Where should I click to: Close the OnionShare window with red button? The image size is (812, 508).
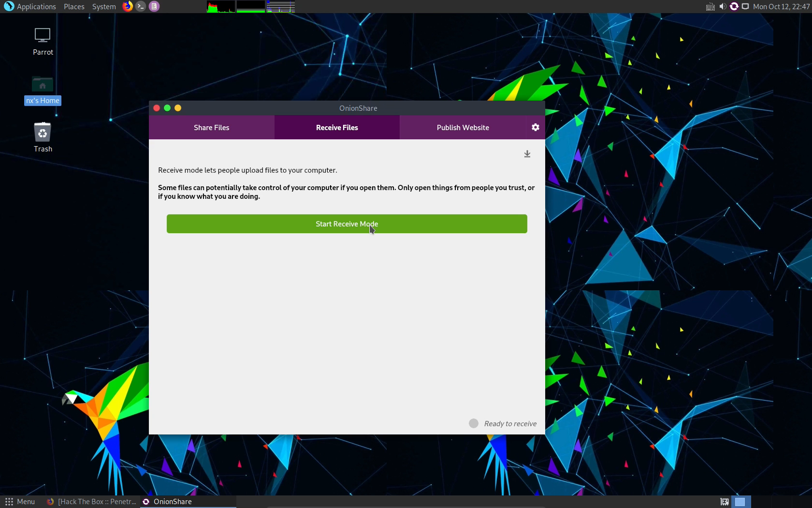(157, 108)
